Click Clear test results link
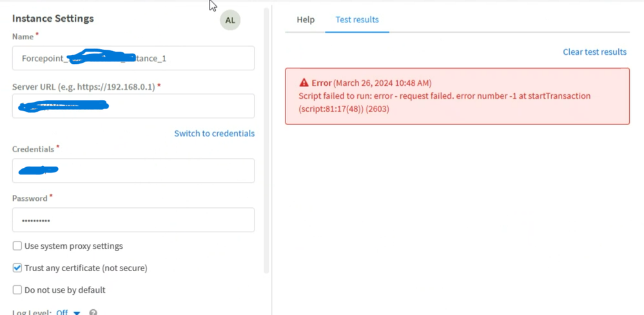This screenshot has width=644, height=315. 594,52
